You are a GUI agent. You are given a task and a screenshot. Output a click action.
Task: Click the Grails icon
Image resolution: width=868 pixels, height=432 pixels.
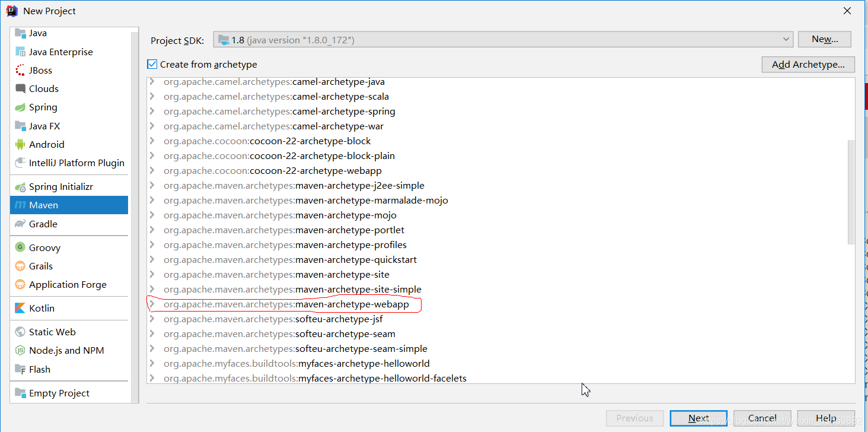coord(20,266)
